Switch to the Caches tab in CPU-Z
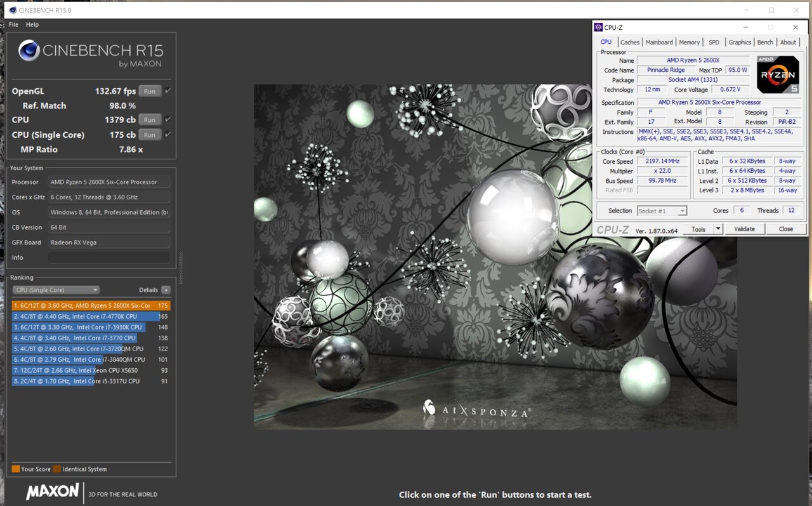Screen dimensions: 812x506 [x=630, y=43]
